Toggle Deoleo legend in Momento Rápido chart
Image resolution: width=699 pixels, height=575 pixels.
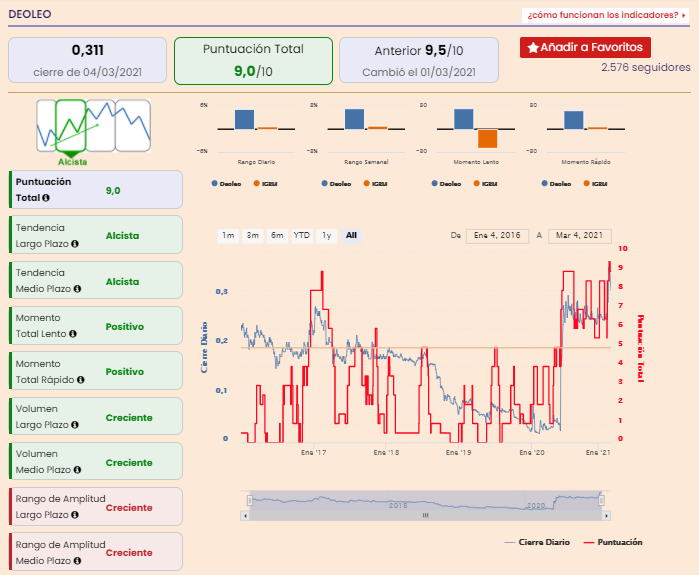click(x=556, y=184)
